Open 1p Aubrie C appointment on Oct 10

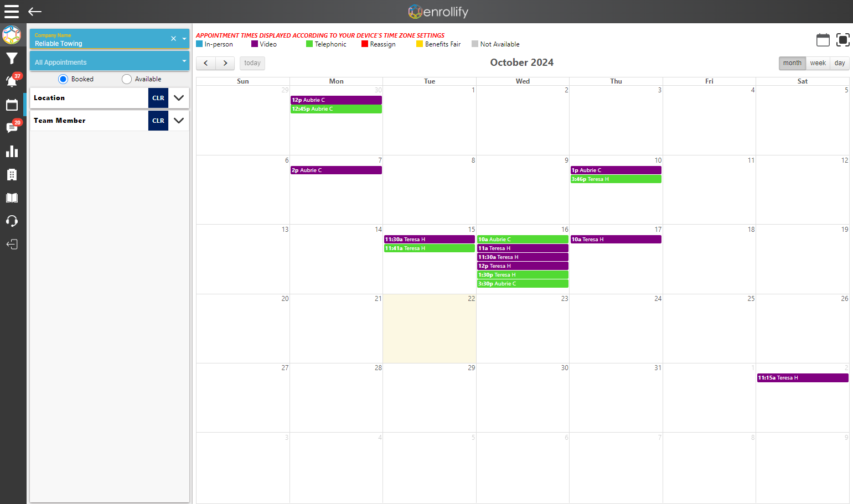[x=616, y=170]
